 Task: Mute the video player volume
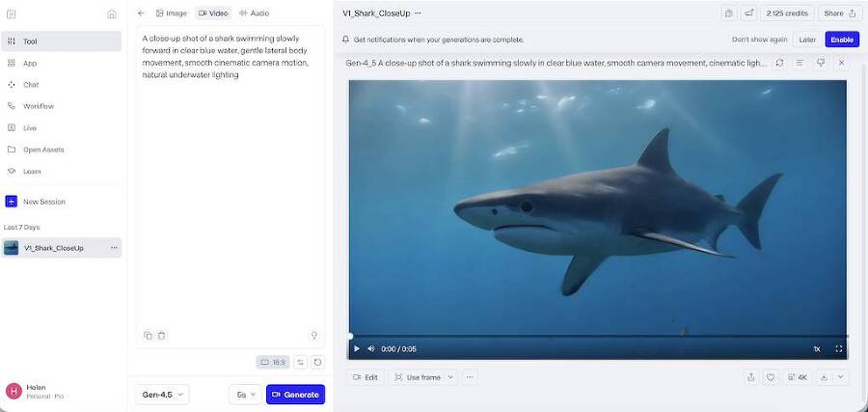[371, 348]
